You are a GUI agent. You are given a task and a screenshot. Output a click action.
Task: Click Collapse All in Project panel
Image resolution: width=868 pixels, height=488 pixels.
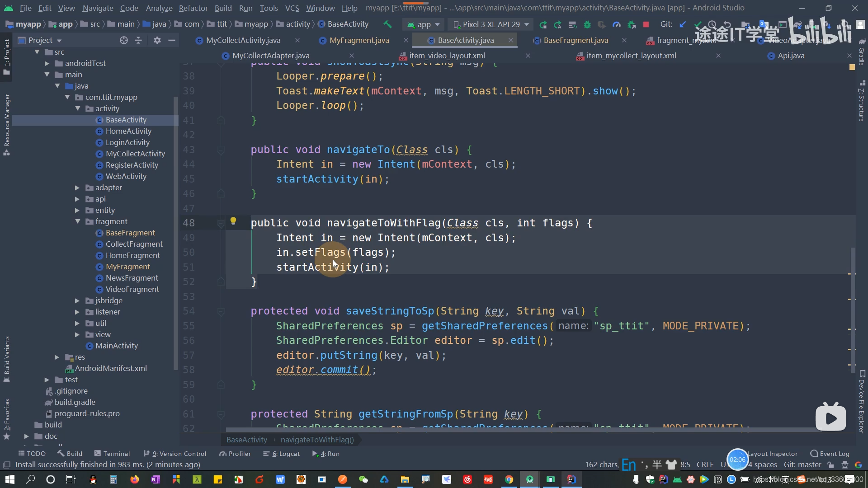coord(138,40)
